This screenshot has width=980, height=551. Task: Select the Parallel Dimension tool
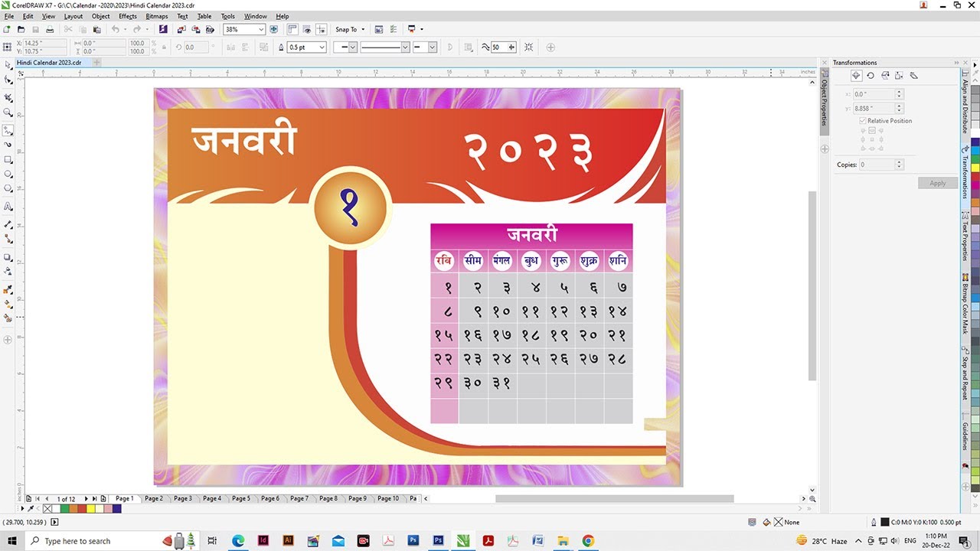pyautogui.click(x=8, y=225)
